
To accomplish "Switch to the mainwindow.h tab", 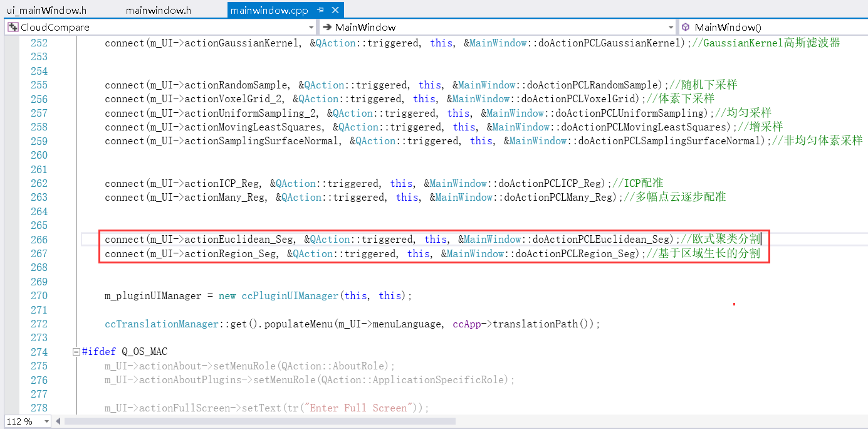I will pyautogui.click(x=160, y=10).
